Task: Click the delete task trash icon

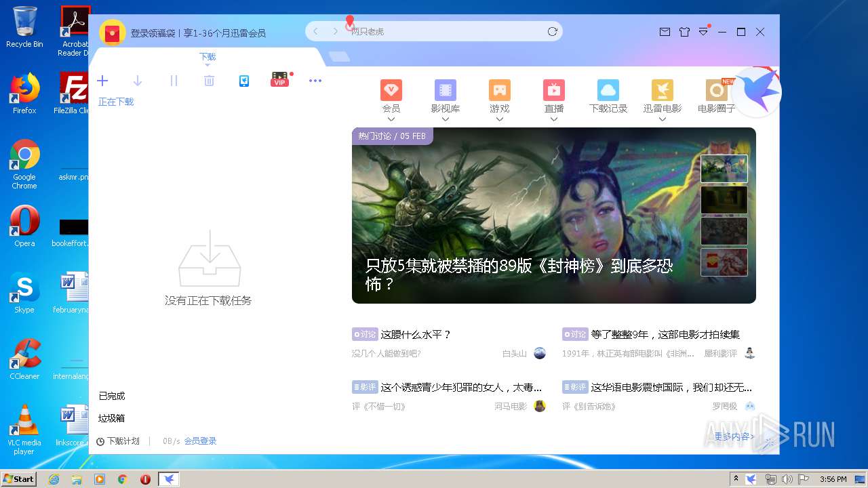Action: [209, 81]
